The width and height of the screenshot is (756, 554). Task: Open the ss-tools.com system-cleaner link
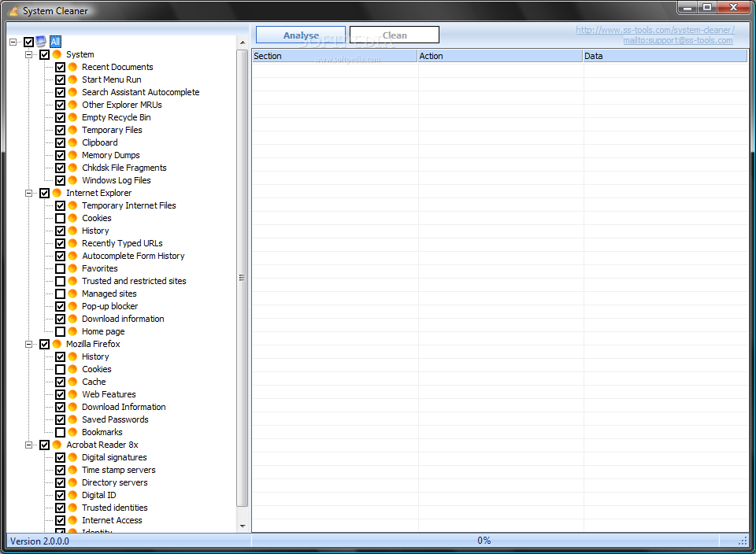tap(655, 30)
